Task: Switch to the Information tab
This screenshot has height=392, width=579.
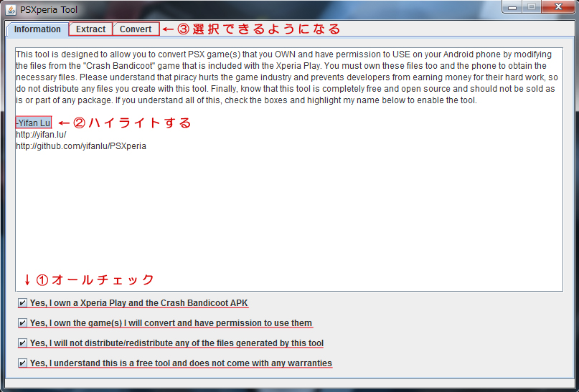Action: pyautogui.click(x=37, y=29)
